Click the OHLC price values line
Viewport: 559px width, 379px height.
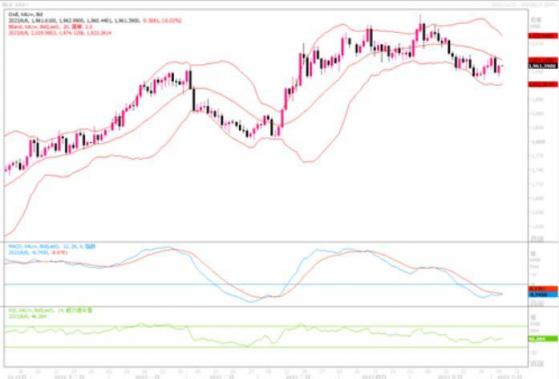(x=95, y=21)
